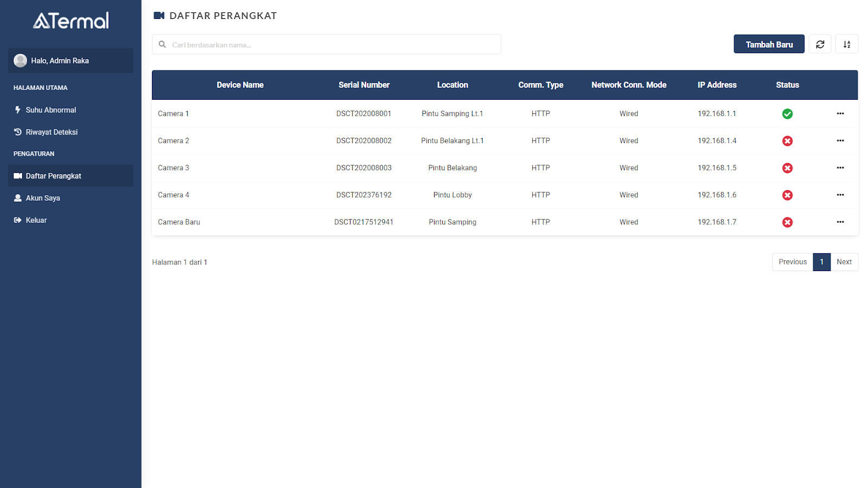The height and width of the screenshot is (488, 868).
Task: Click the green status icon for Camera 1
Action: pyautogui.click(x=787, y=114)
